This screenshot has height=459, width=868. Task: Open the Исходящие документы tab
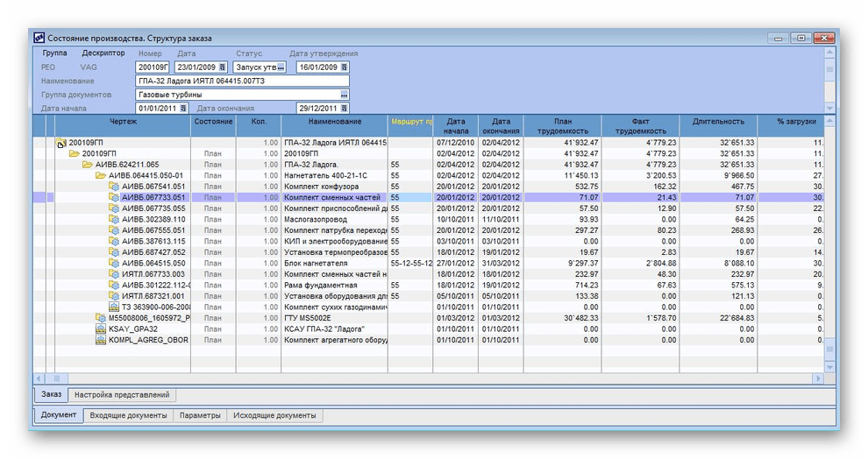(274, 415)
